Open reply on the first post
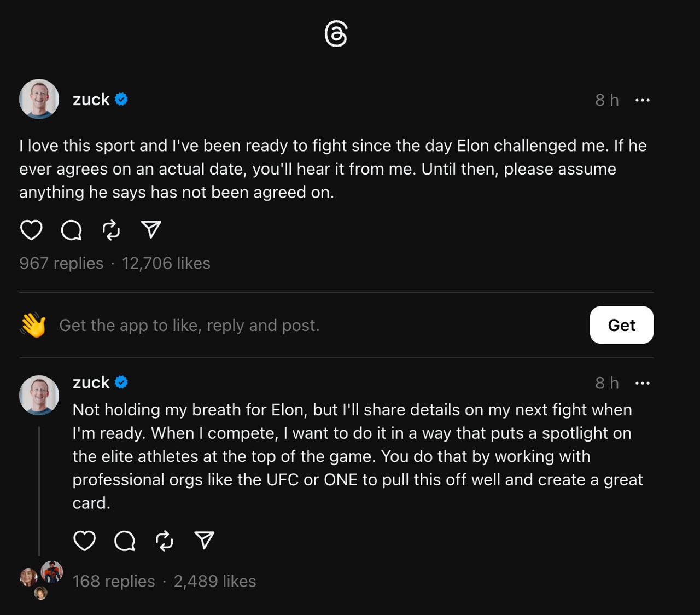The height and width of the screenshot is (615, 700). tap(71, 230)
